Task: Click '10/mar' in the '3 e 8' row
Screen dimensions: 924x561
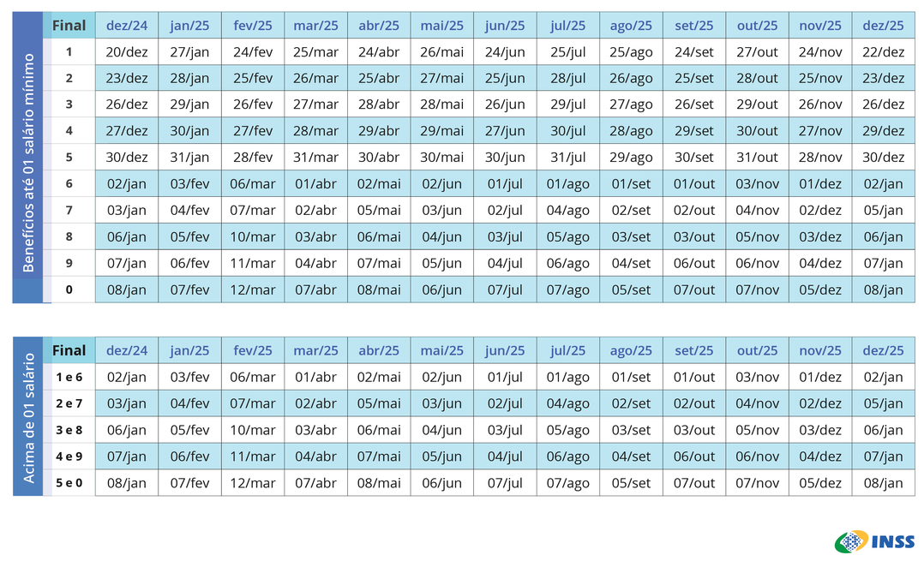Action: point(253,430)
